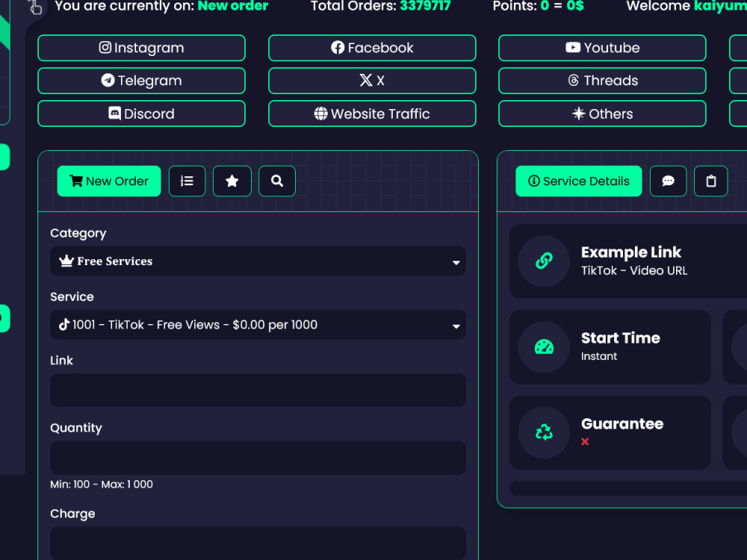
Task: Switch to the New Order tab
Action: (x=109, y=181)
